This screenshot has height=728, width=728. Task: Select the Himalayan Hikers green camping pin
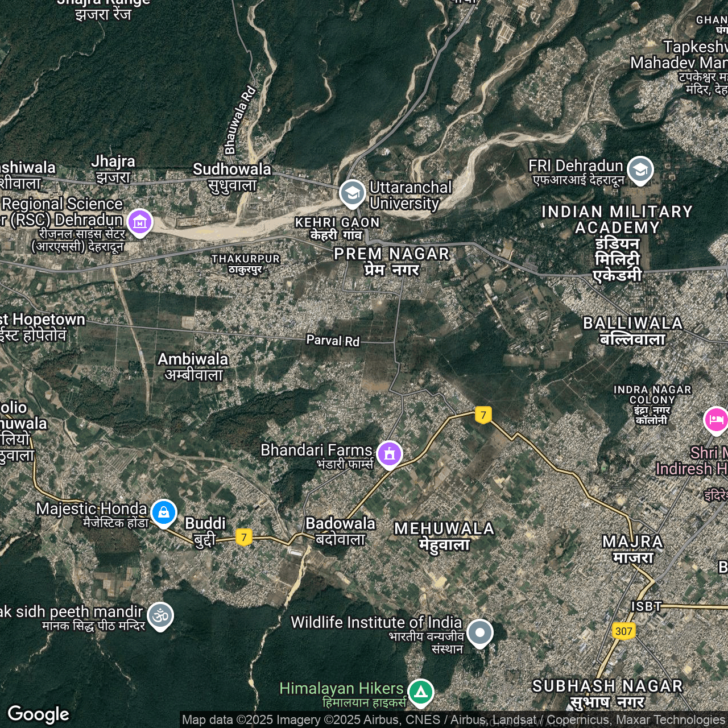pyautogui.click(x=420, y=692)
